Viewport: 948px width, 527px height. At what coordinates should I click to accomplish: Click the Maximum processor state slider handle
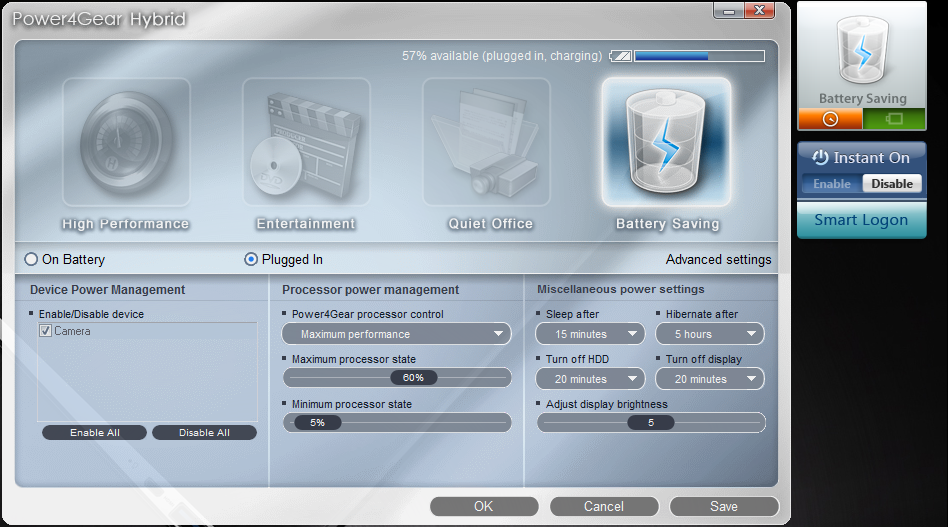pos(413,378)
